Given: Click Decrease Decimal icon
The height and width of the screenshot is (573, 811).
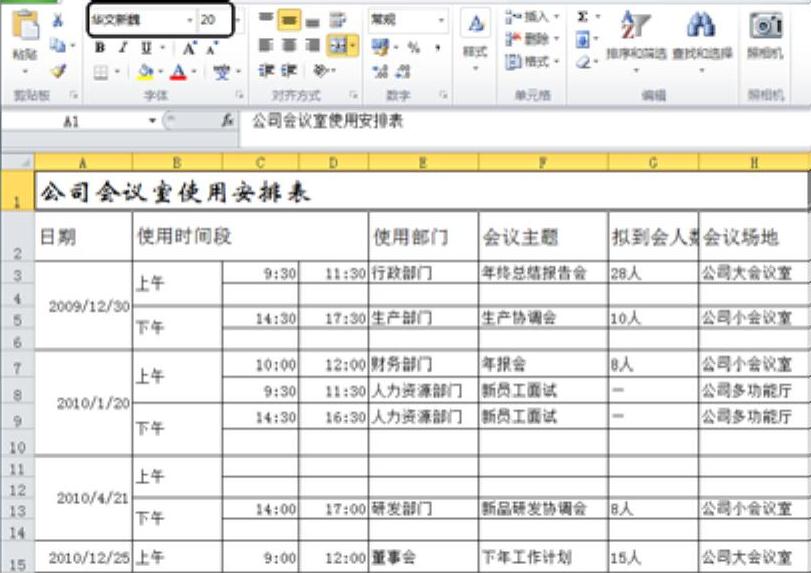Looking at the screenshot, I should [x=403, y=71].
